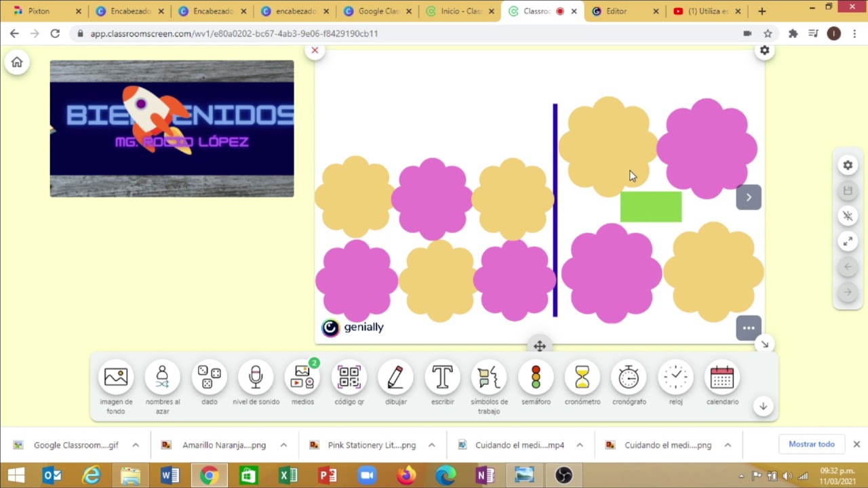
Task: Toggle fullscreen in the right sidebar
Action: 848,241
